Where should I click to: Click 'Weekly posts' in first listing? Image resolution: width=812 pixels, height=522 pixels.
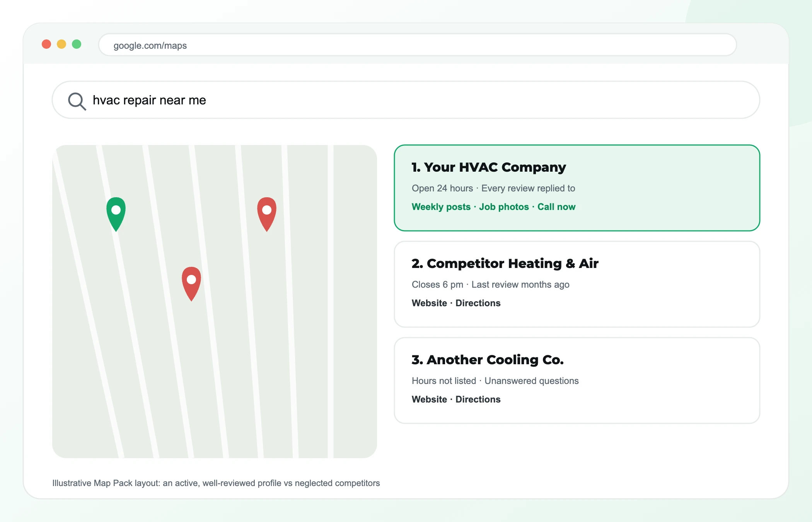coord(441,207)
